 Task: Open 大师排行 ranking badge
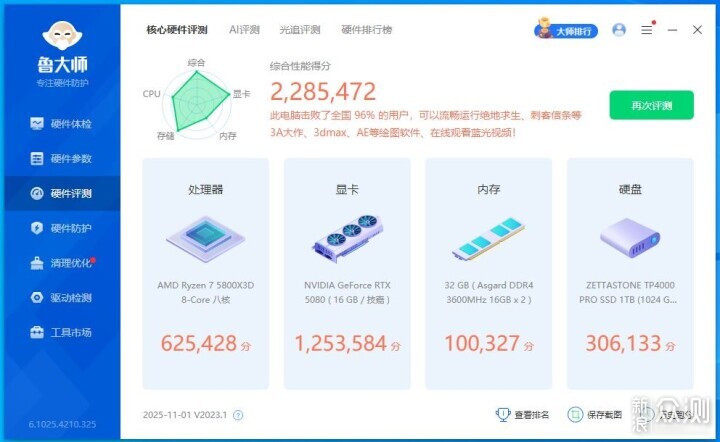[566, 29]
